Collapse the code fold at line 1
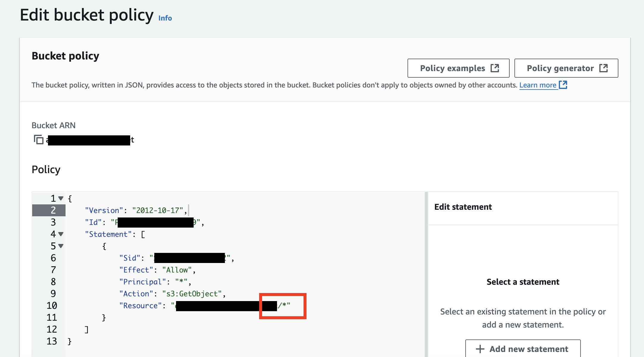Screen dimensions: 644x357 pyautogui.click(x=61, y=198)
